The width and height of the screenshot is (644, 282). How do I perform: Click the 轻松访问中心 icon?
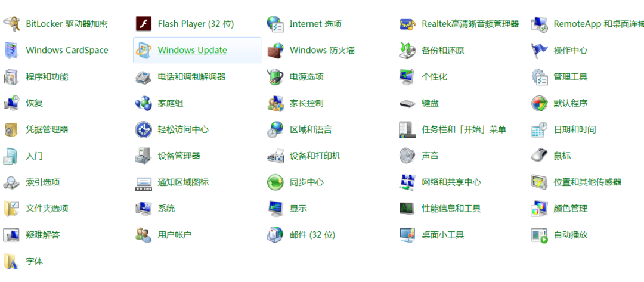(x=144, y=129)
